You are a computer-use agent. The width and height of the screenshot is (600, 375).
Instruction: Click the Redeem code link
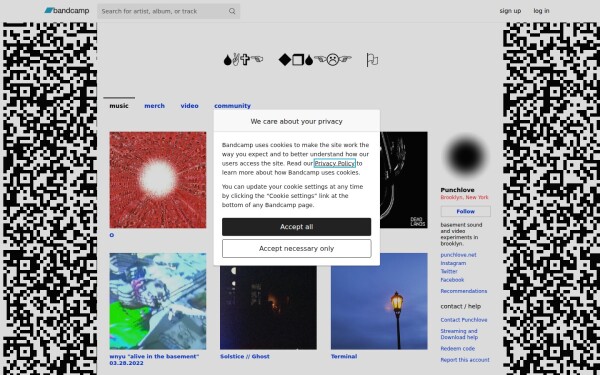458,349
